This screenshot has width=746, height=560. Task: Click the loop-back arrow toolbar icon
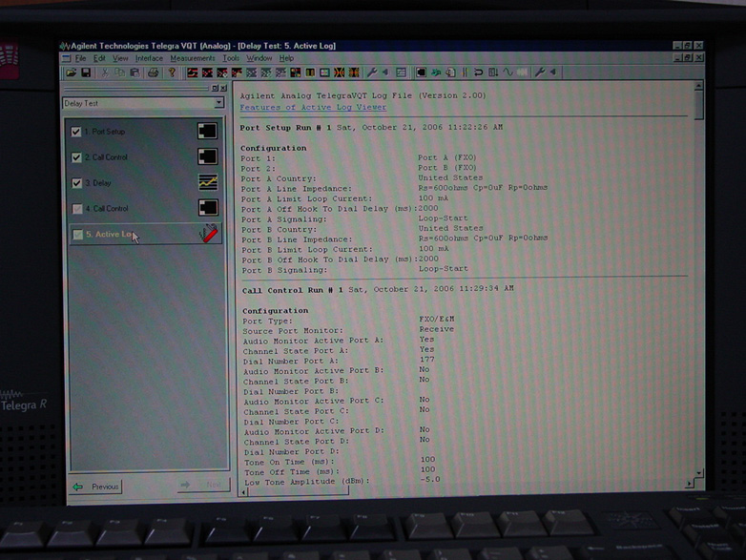478,73
